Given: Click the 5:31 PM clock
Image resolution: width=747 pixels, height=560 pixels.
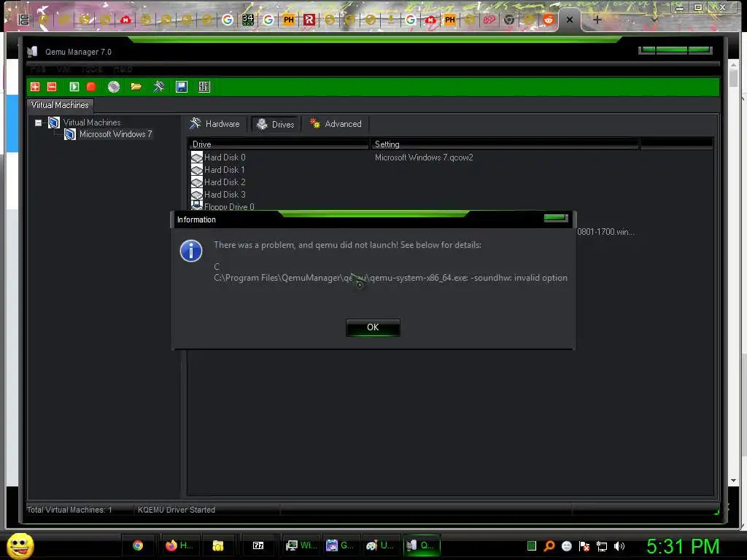Looking at the screenshot, I should pyautogui.click(x=683, y=546).
